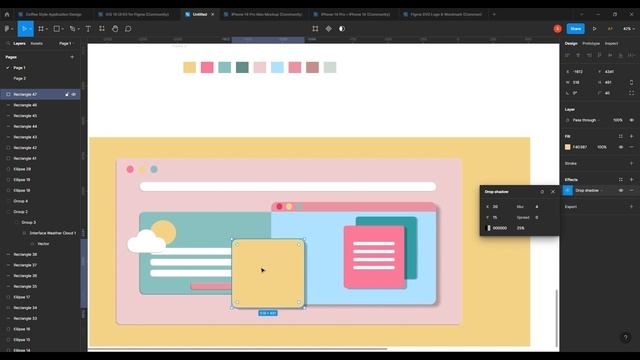Image resolution: width=640 pixels, height=360 pixels.
Task: Toggle the lock on Rectangle 47 layer
Action: (67, 94)
